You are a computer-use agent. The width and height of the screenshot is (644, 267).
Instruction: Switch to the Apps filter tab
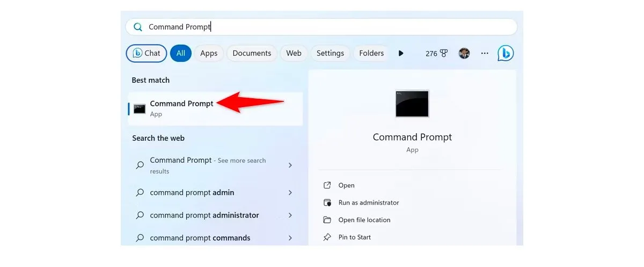pos(209,53)
